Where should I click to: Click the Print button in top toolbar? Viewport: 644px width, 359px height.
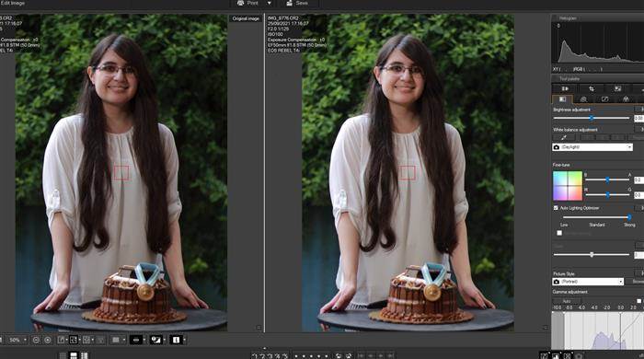(247, 4)
